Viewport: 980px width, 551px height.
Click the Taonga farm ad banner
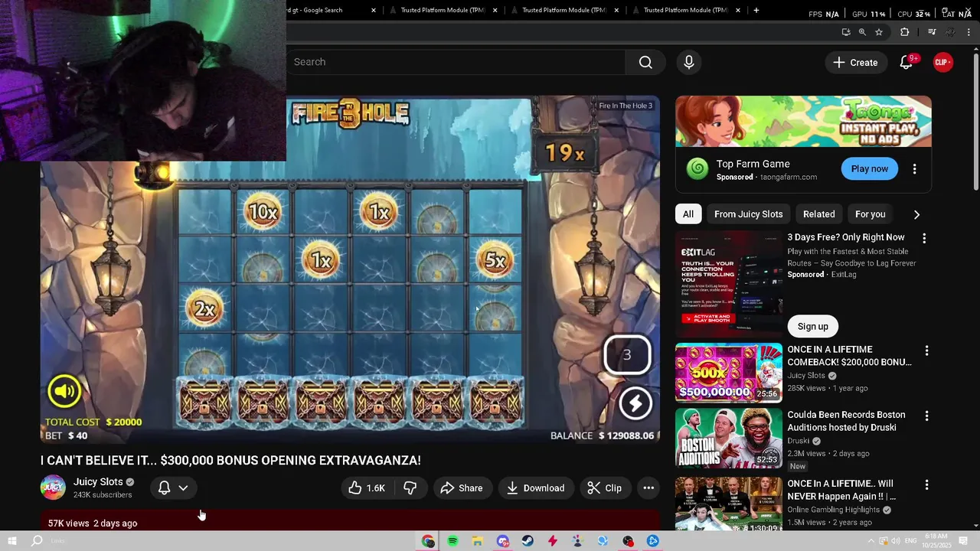tap(803, 121)
